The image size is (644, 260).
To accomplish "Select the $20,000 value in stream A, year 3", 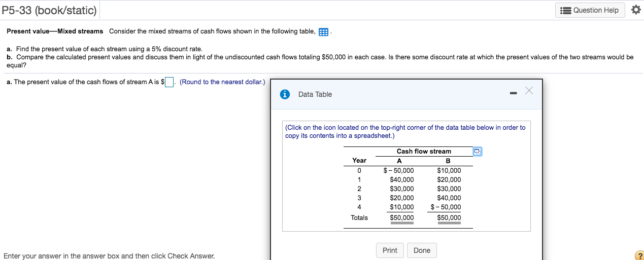I will coord(401,198).
